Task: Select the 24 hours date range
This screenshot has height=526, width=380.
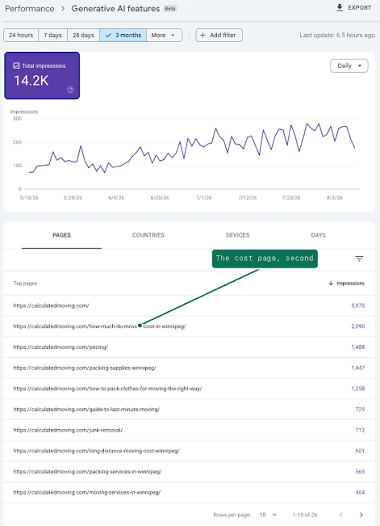Action: 21,35
